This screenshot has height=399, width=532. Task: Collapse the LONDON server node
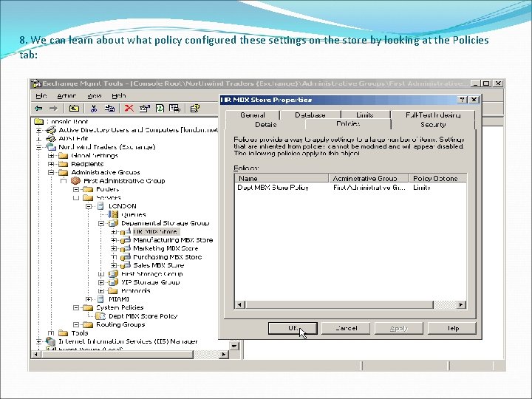tap(89, 206)
